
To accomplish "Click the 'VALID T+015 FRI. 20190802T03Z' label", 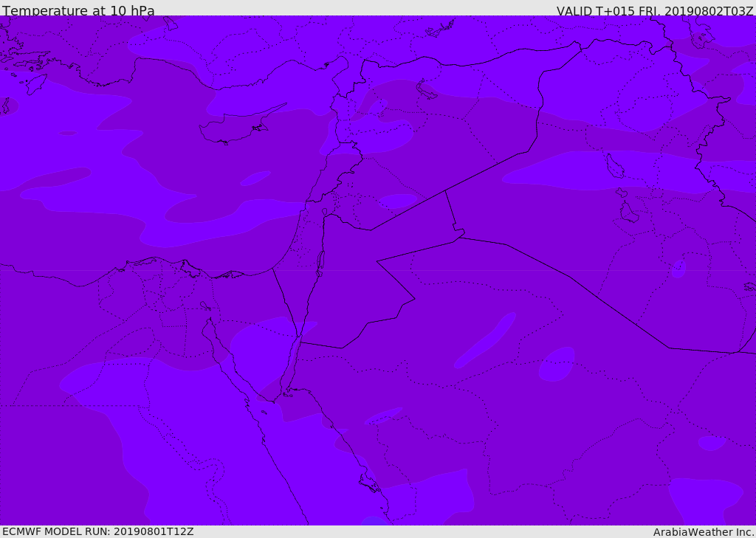I will tap(655, 10).
